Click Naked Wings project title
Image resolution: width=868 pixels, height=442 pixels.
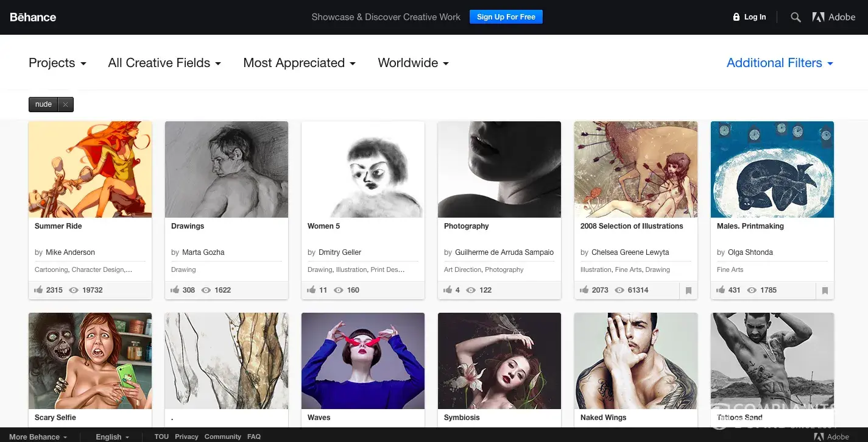point(604,418)
